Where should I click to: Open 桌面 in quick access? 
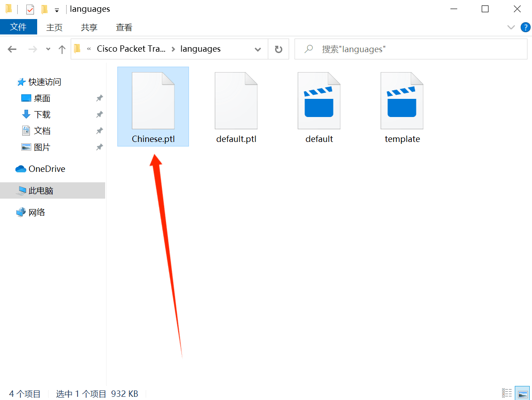pyautogui.click(x=36, y=98)
